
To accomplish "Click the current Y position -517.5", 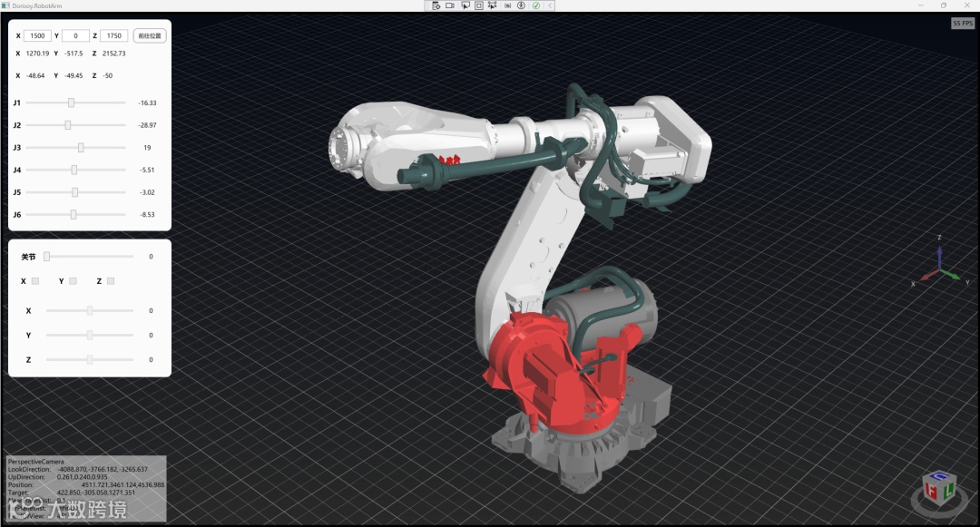I will 73,54.
